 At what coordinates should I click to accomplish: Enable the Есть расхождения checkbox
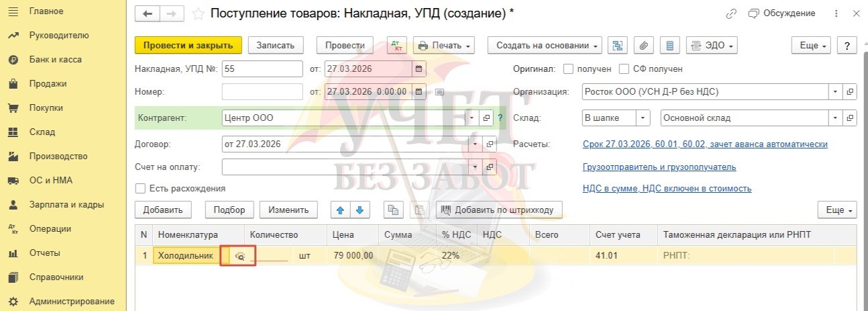(x=141, y=188)
